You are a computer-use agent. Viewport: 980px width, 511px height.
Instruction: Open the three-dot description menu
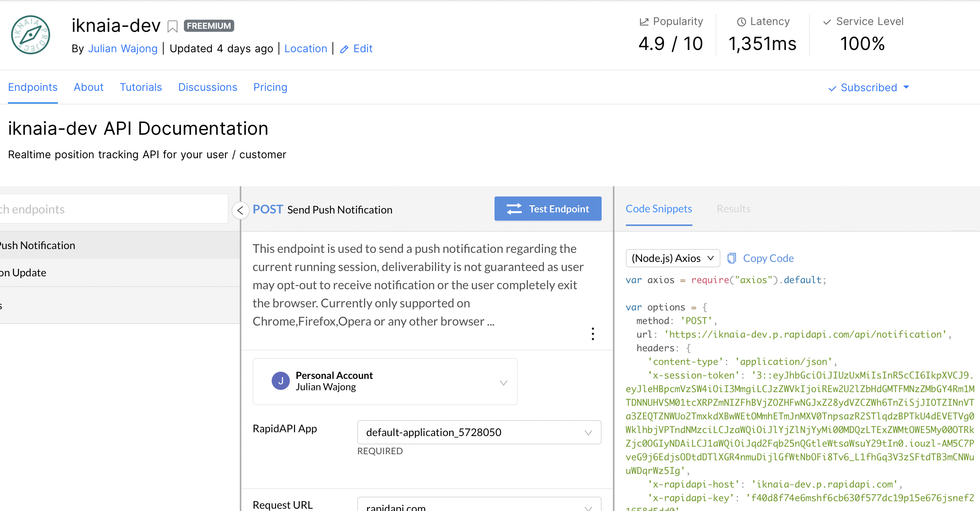592,334
